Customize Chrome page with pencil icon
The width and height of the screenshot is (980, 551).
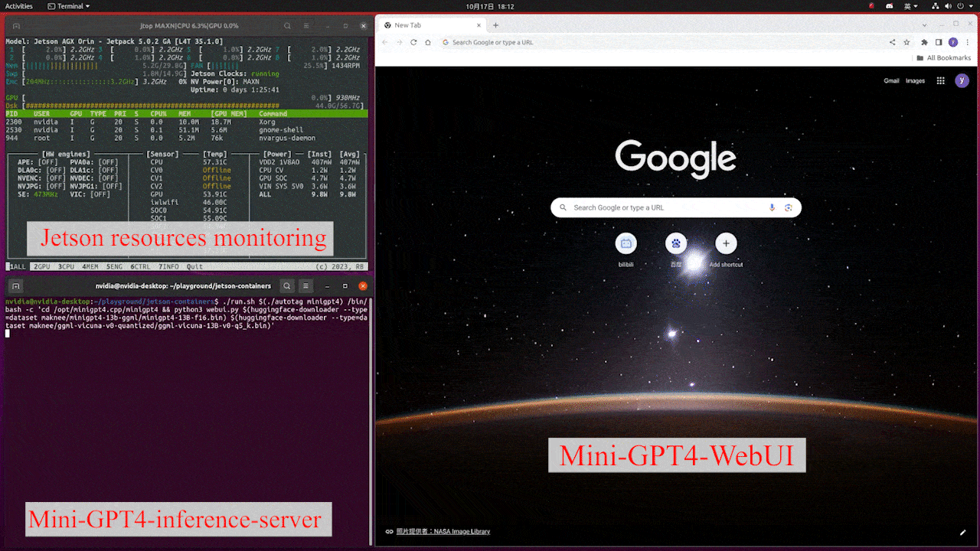963,532
